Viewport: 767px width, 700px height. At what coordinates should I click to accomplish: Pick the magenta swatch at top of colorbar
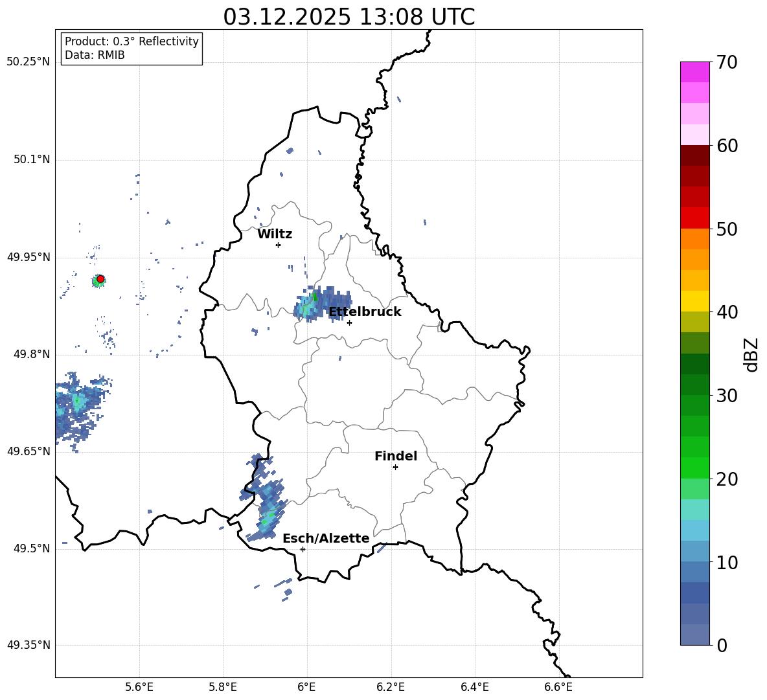coord(694,72)
